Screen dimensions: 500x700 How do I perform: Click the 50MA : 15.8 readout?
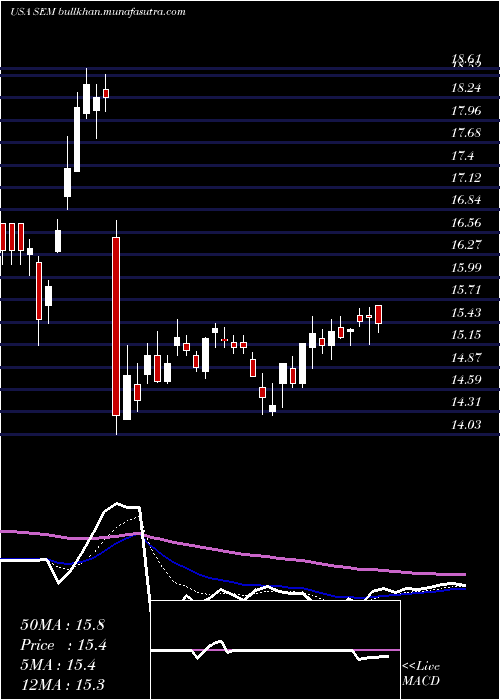coord(62,625)
